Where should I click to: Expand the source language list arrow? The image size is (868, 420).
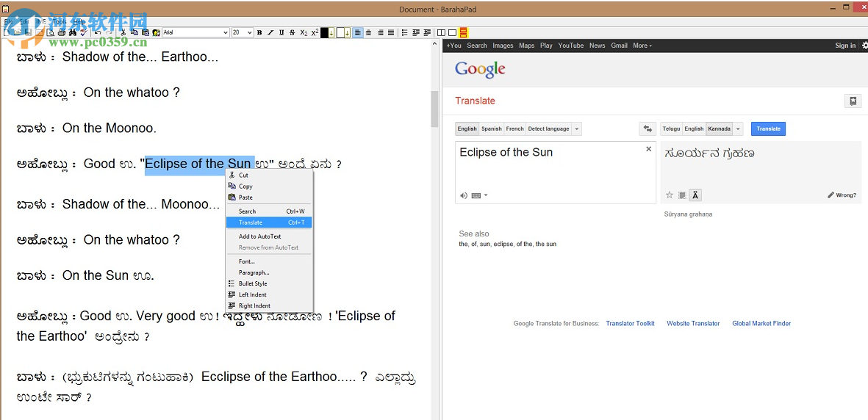[577, 129]
